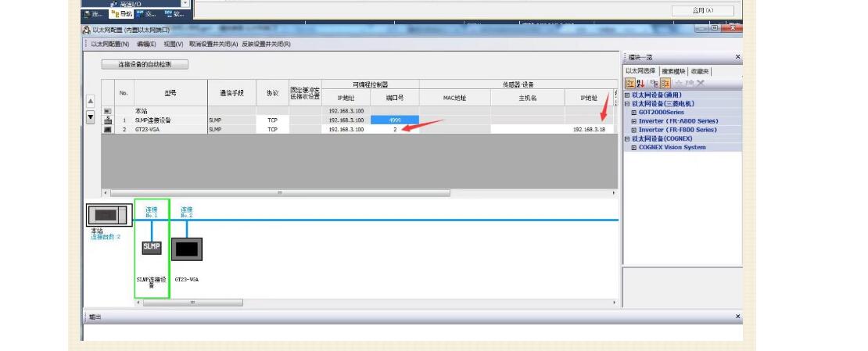Open the 视图(V) menu
The image size is (868, 351).
pos(173,44)
